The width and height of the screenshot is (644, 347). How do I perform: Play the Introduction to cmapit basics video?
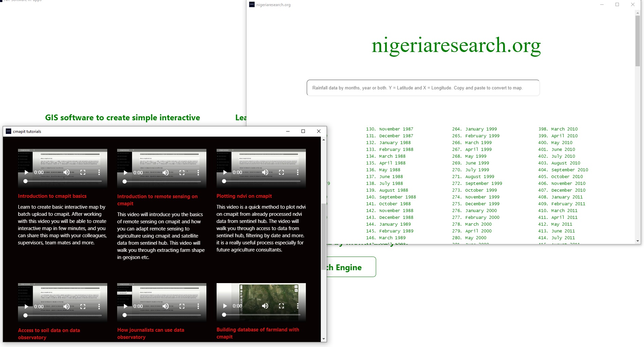26,173
